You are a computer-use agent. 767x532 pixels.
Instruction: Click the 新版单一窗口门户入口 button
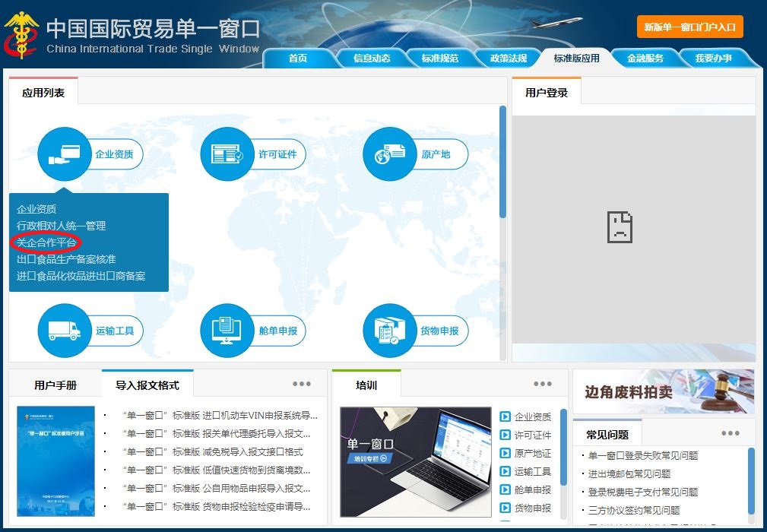coord(689,27)
